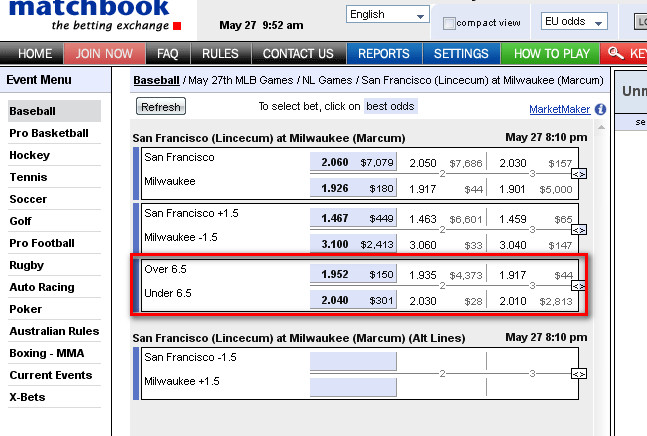Image resolution: width=647 pixels, height=436 pixels.
Task: Open the SETTINGS tab
Action: click(461, 54)
